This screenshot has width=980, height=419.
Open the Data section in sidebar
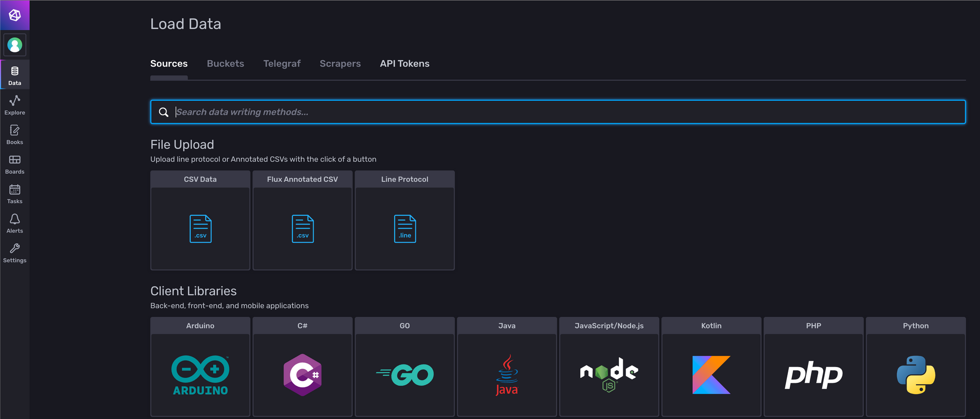coord(15,75)
